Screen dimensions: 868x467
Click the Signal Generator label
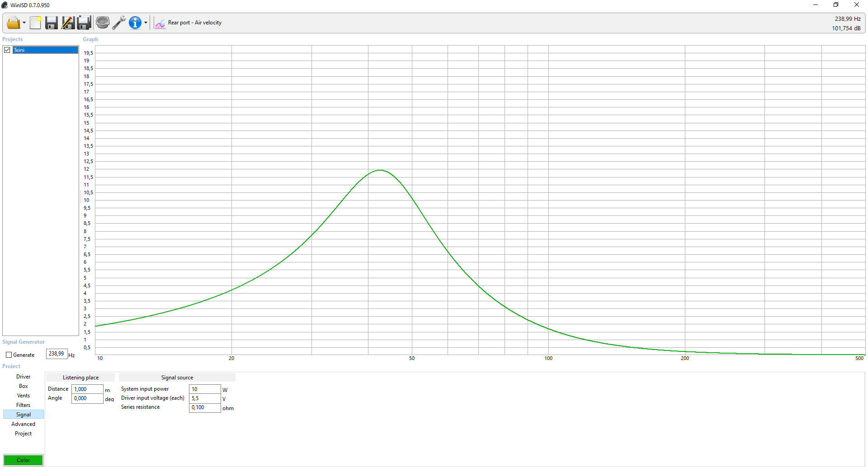click(24, 342)
